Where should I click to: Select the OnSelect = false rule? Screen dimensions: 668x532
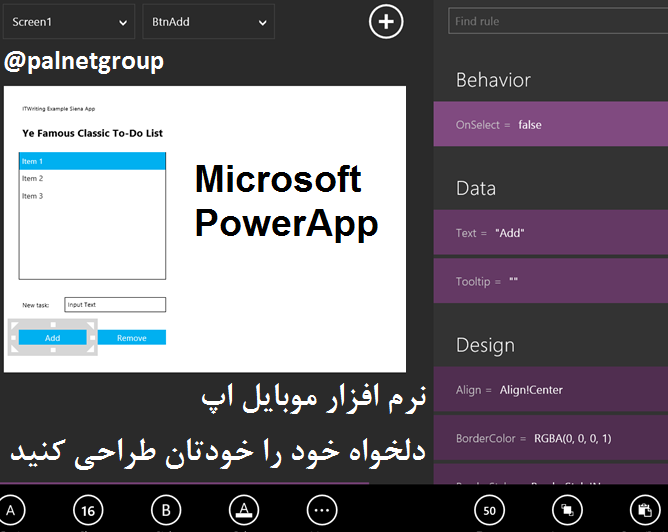tap(551, 124)
